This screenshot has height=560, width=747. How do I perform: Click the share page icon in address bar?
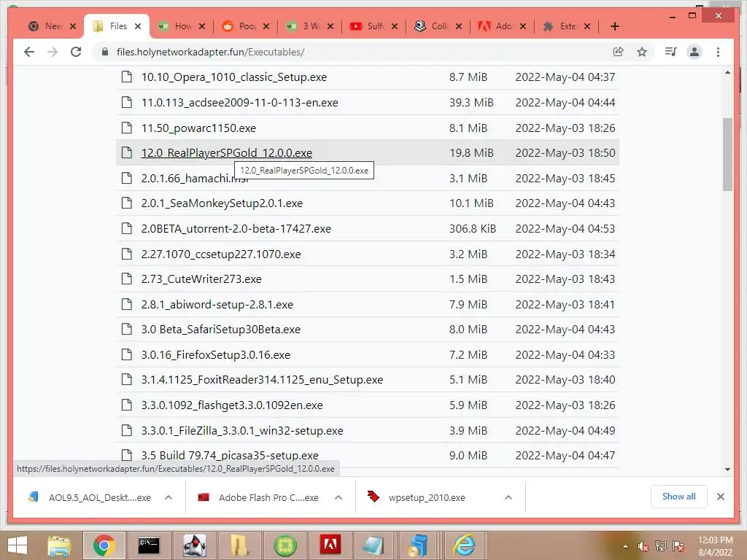click(x=619, y=52)
